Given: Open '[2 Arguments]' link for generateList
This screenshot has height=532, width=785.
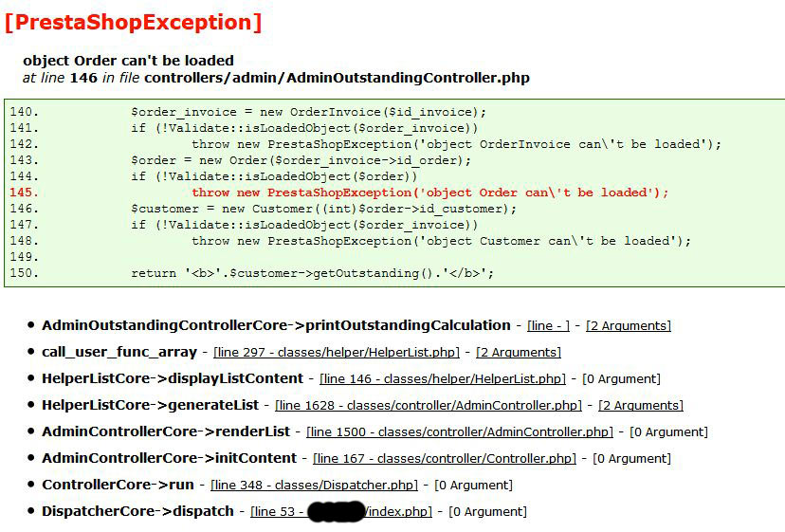Looking at the screenshot, I should [641, 406].
